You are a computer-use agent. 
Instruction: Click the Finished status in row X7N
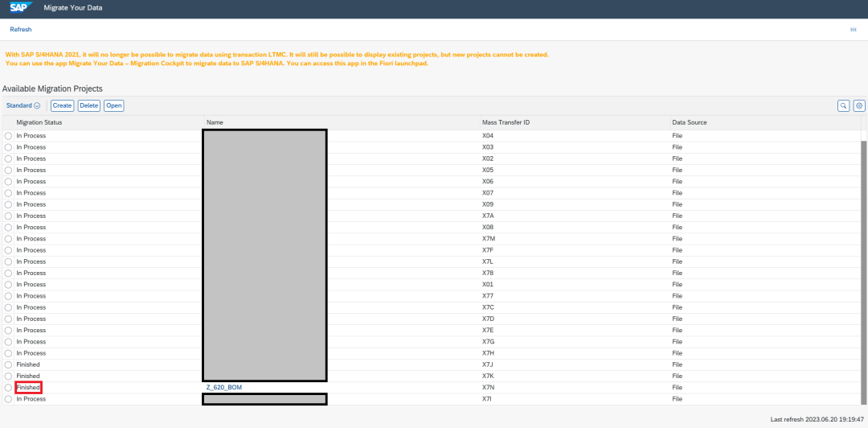click(28, 388)
